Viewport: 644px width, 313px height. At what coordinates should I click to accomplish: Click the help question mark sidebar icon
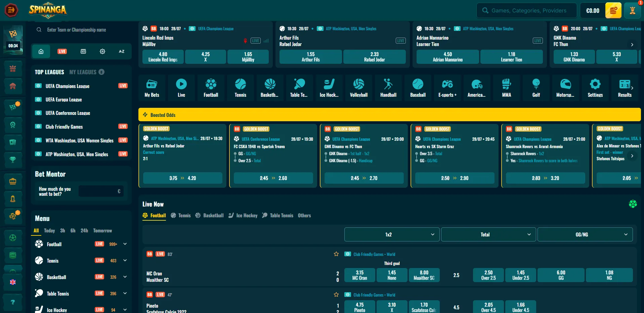[x=13, y=302]
